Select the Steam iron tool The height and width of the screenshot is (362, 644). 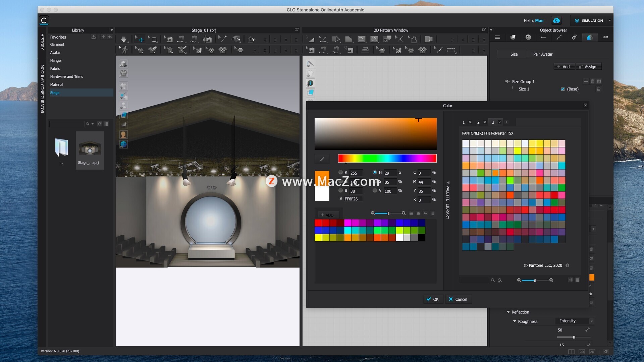pyautogui.click(x=365, y=50)
